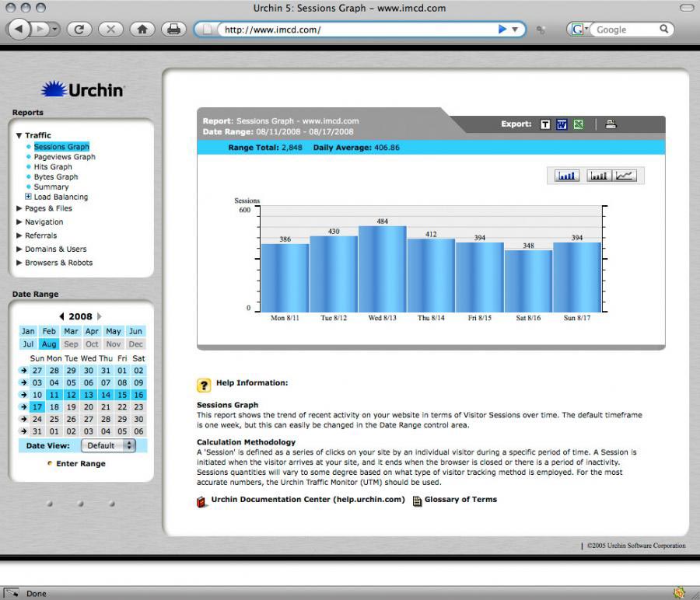
Task: Open the address bar dropdown arrow
Action: tap(515, 30)
